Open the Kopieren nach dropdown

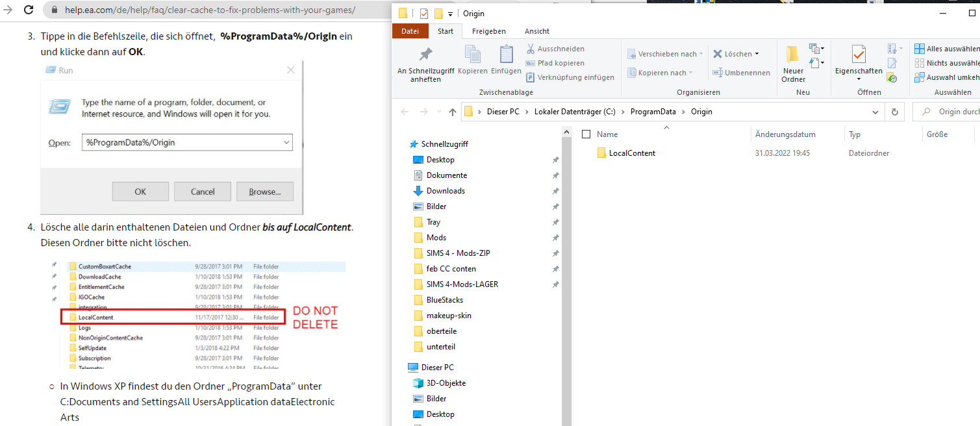(660, 73)
